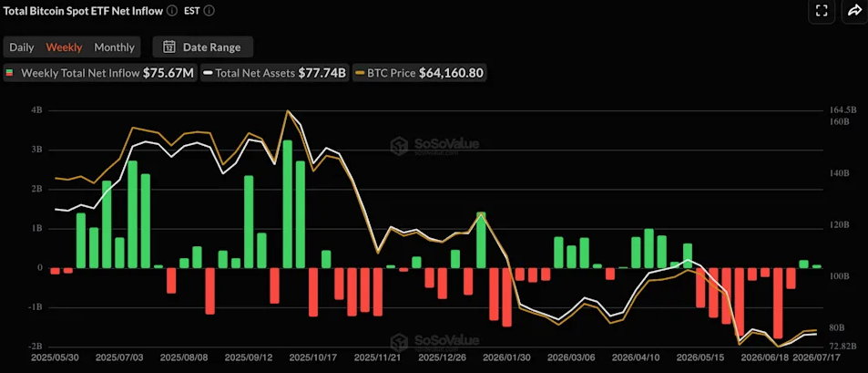Click the -2B left axis label

pyautogui.click(x=36, y=347)
